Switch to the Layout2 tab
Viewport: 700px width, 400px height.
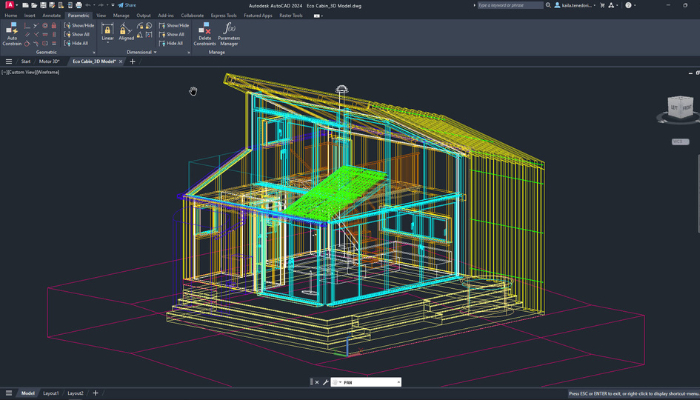pos(75,393)
